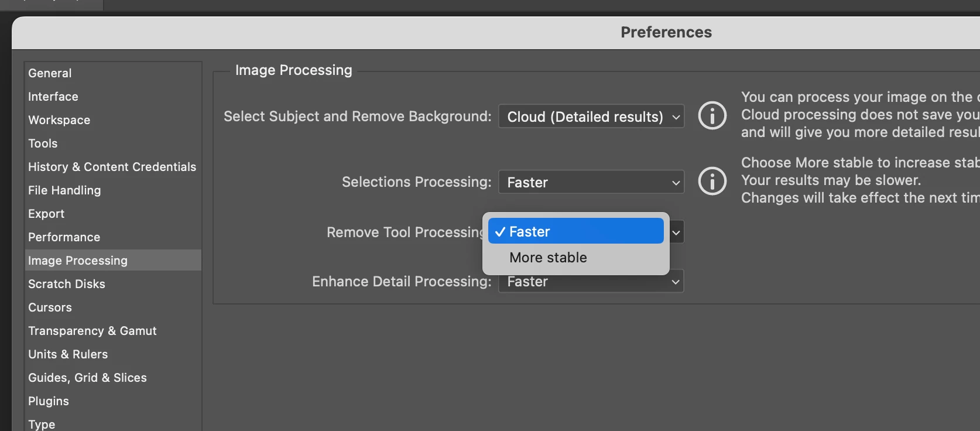Click info icon beside Select Subject dropdown
Viewport: 980px width, 431px height.
712,115
